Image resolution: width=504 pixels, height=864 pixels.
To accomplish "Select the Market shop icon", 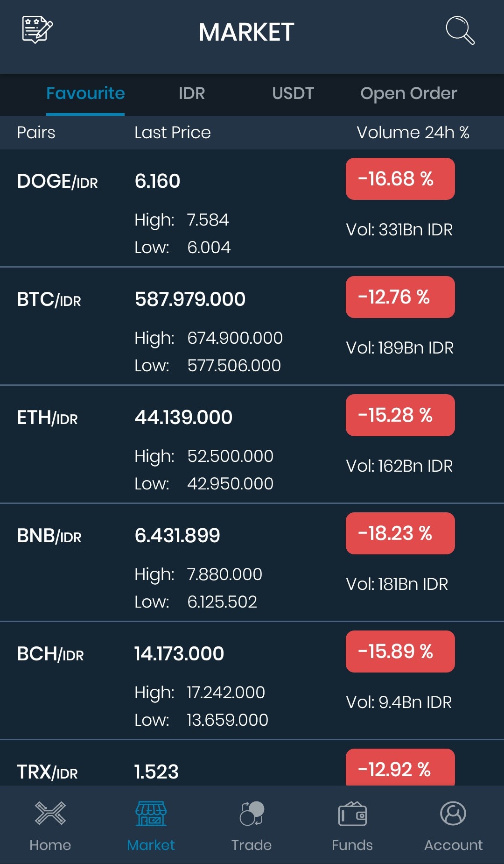I will pyautogui.click(x=151, y=814).
